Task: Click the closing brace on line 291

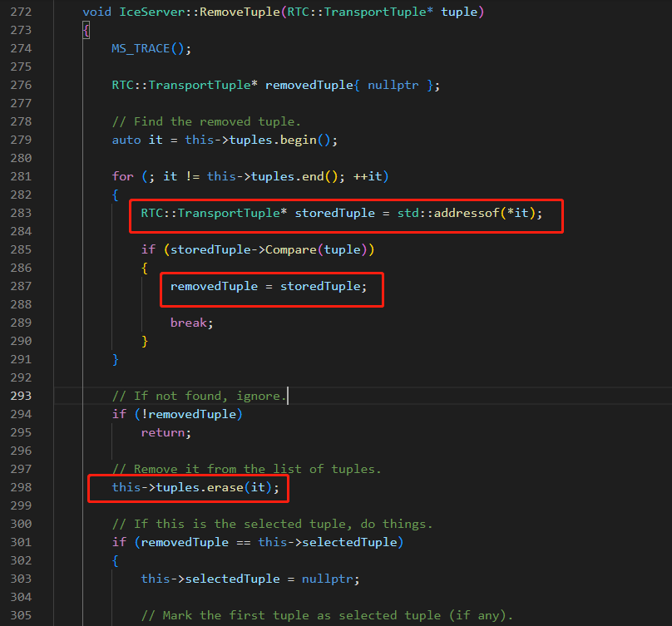Action: tap(116, 359)
